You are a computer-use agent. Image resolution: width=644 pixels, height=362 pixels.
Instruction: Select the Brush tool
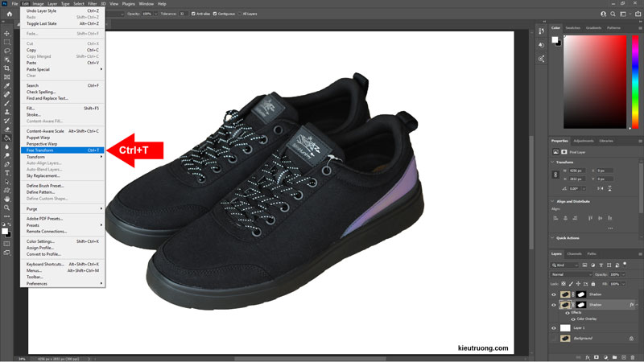(x=7, y=103)
